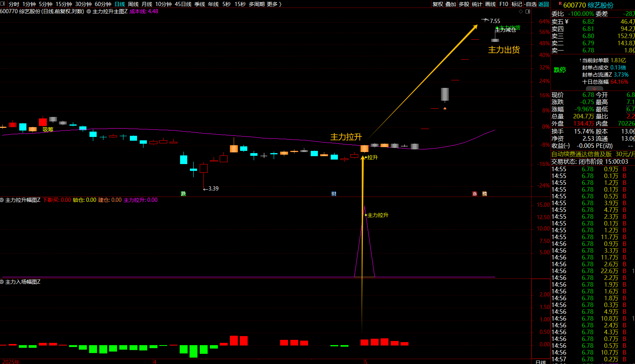
Task: Select the 10分钟 period
Action: (x=163, y=4)
